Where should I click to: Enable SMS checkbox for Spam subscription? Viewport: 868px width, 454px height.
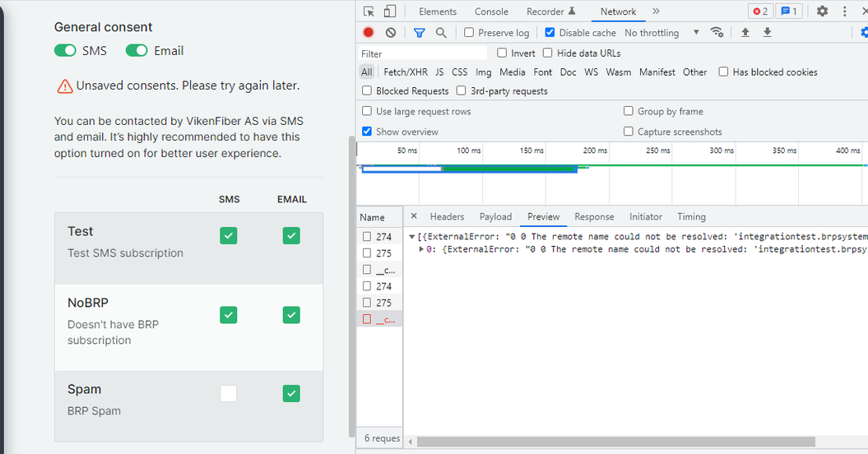pos(229,394)
